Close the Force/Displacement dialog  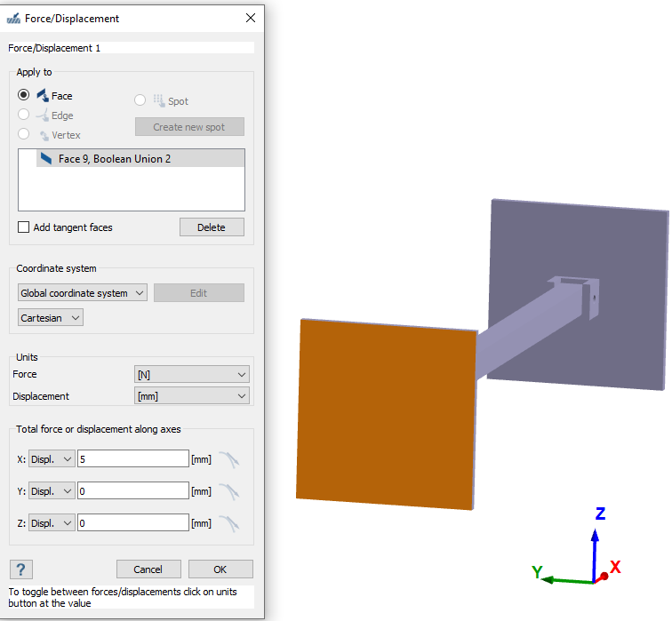click(x=251, y=18)
